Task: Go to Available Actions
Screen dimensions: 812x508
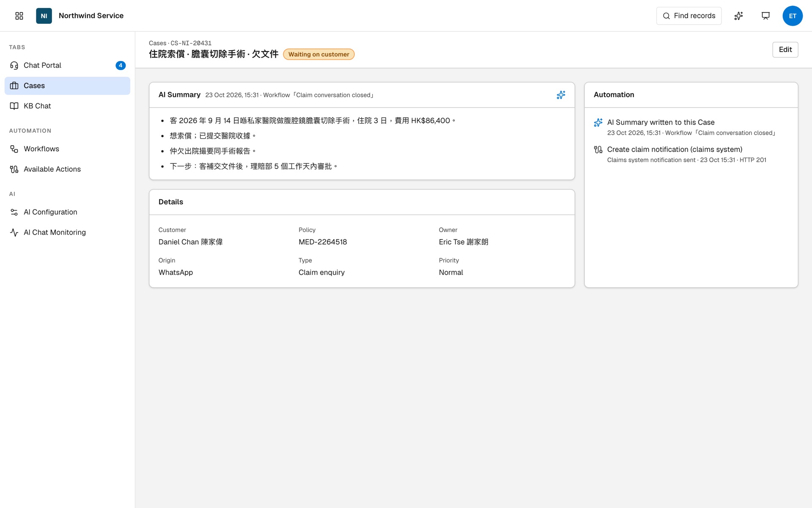Action: coord(67,169)
